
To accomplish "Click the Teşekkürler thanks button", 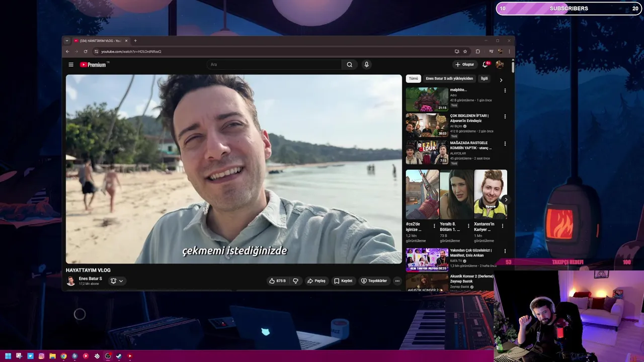I will [374, 281].
